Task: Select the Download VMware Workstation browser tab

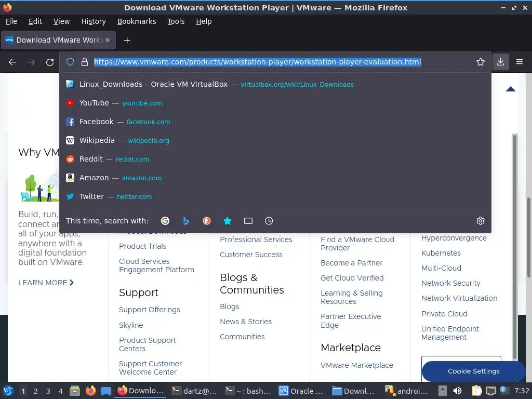Action: click(x=58, y=40)
